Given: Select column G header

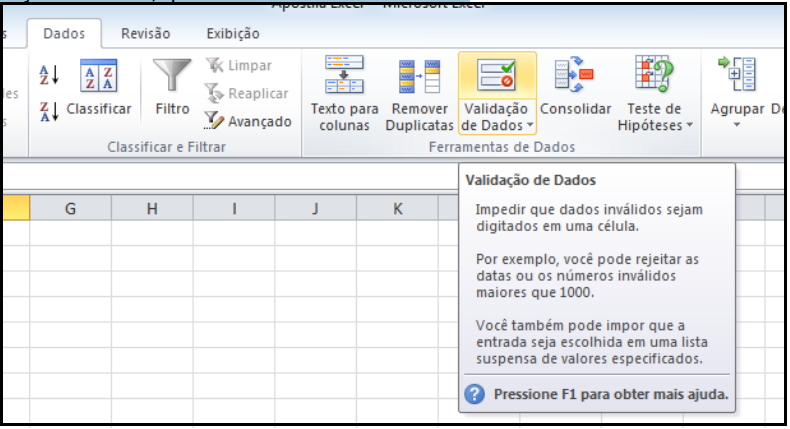Looking at the screenshot, I should coord(70,208).
